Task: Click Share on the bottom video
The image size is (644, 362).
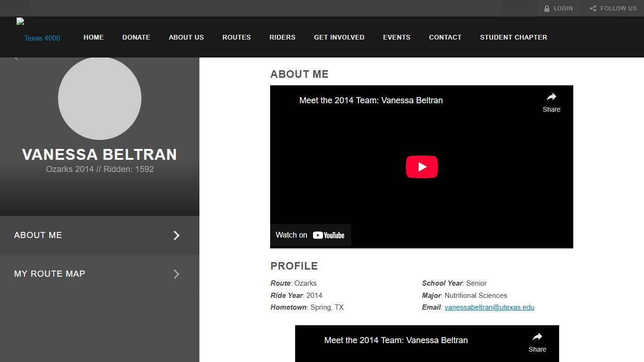Action: (x=537, y=337)
